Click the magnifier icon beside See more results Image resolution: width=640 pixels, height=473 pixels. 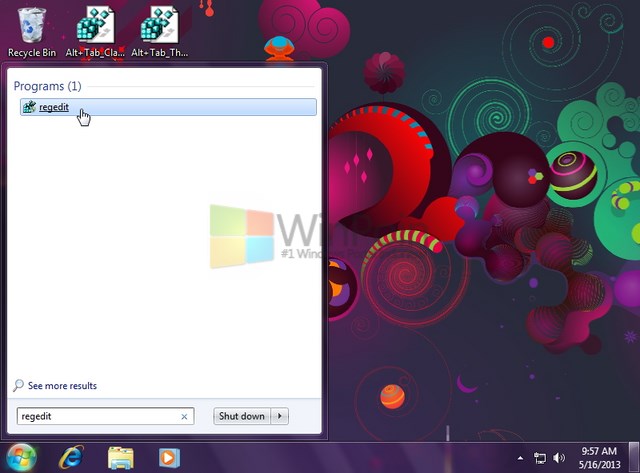pyautogui.click(x=18, y=385)
